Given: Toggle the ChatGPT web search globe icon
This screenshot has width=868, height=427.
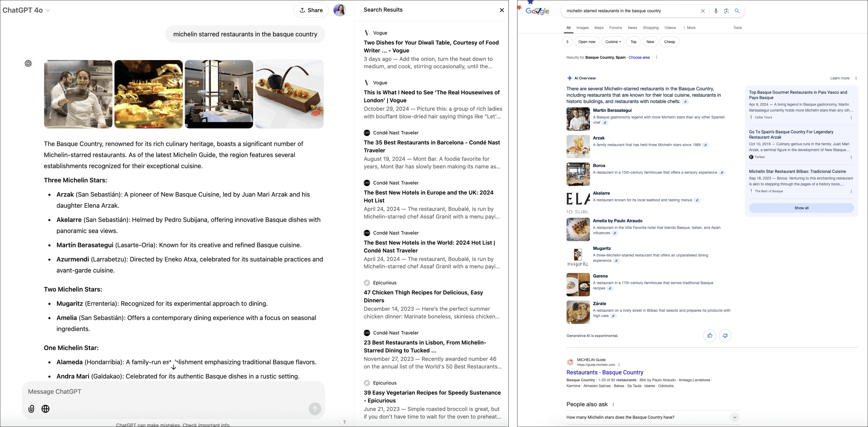Looking at the screenshot, I should (x=45, y=409).
